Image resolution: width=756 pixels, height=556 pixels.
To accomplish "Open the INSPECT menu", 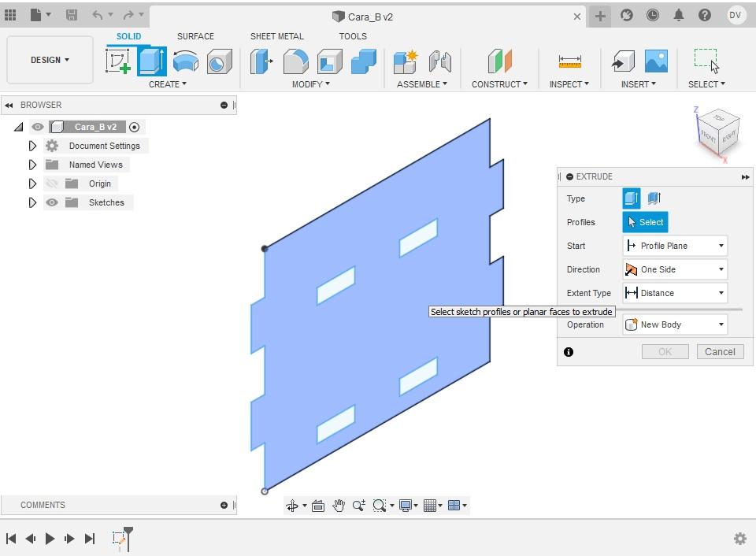I will point(569,84).
